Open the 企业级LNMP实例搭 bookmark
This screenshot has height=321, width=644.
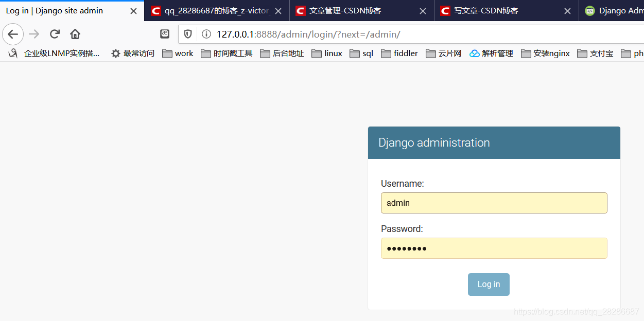(x=55, y=53)
